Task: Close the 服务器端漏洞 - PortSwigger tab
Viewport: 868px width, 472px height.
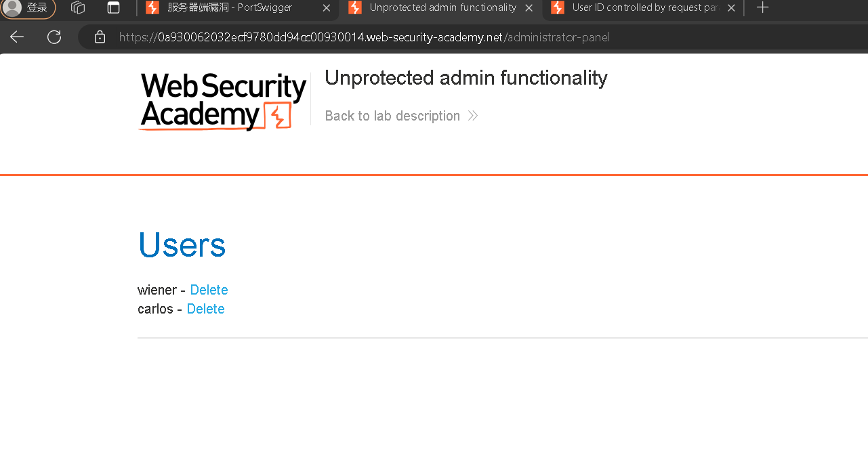Action: 326,8
